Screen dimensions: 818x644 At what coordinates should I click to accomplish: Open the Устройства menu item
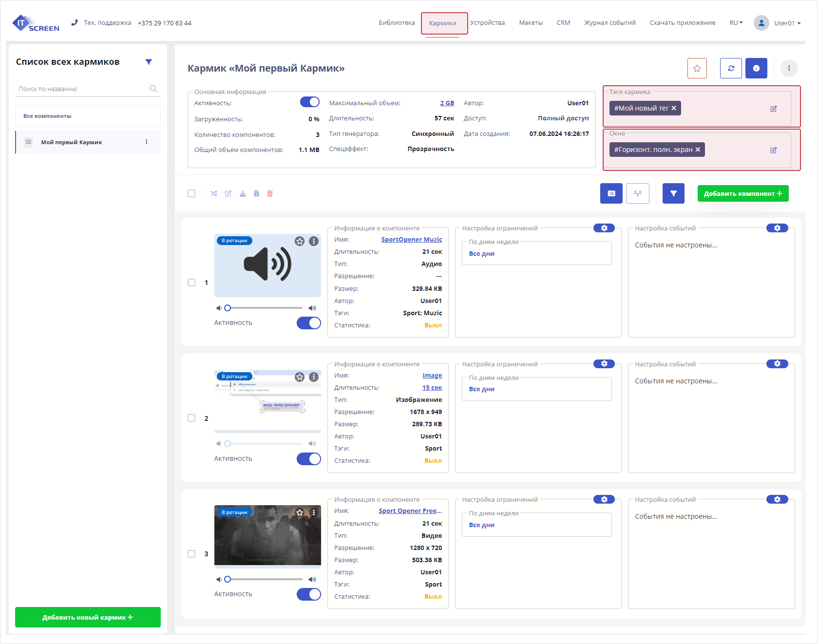(487, 23)
